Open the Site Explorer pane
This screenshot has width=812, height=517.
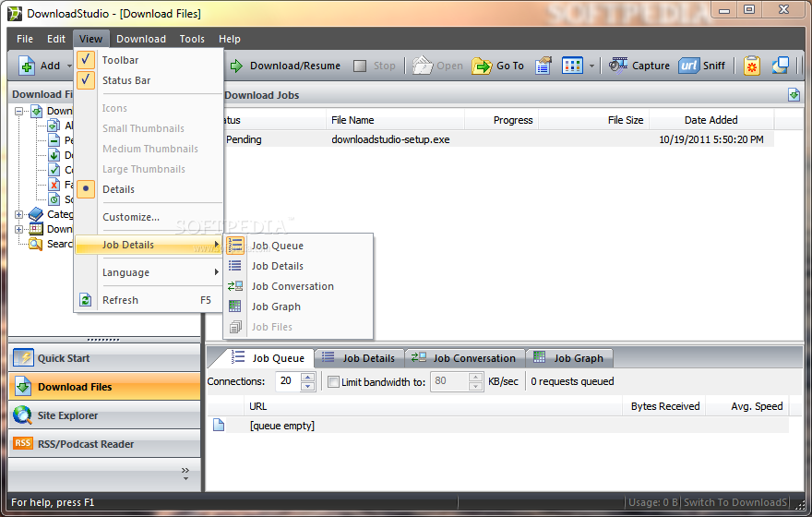tap(104, 415)
